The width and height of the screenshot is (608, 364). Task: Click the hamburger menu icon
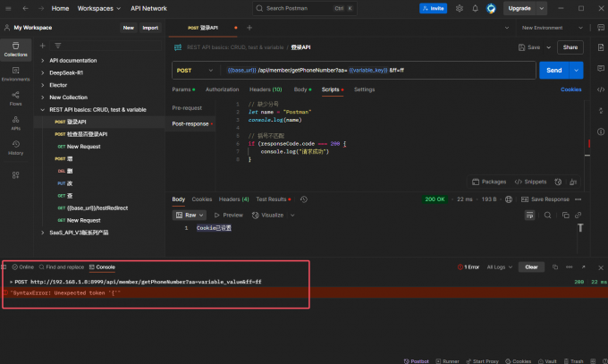(8, 8)
